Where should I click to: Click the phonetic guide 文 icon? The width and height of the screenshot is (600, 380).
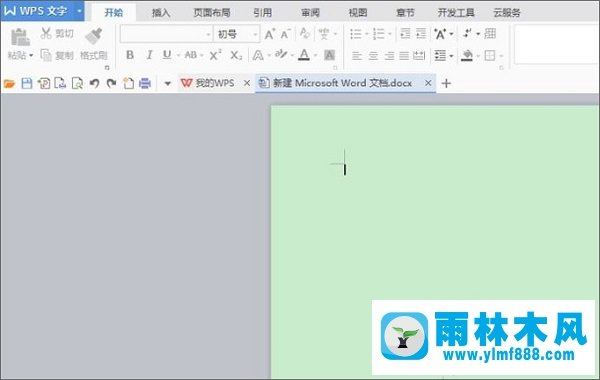(x=324, y=34)
